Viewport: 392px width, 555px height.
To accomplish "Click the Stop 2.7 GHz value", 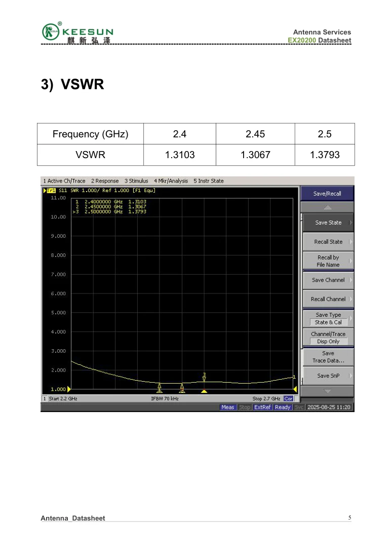I will (x=266, y=398).
